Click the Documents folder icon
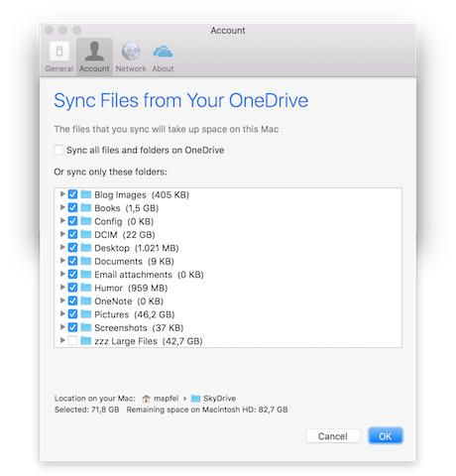The width and height of the screenshot is (456, 476). (x=86, y=261)
